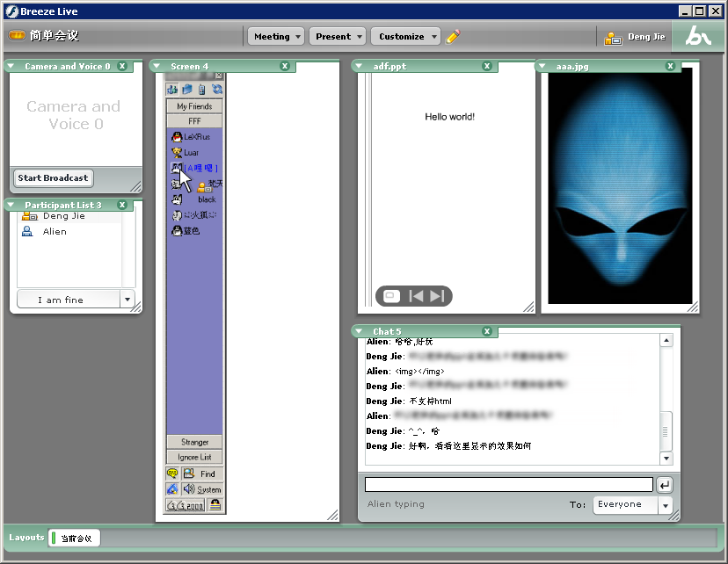Screen dimensions: 728x564
Task: Click the chat scrollbar up arrow
Action: (x=666, y=341)
